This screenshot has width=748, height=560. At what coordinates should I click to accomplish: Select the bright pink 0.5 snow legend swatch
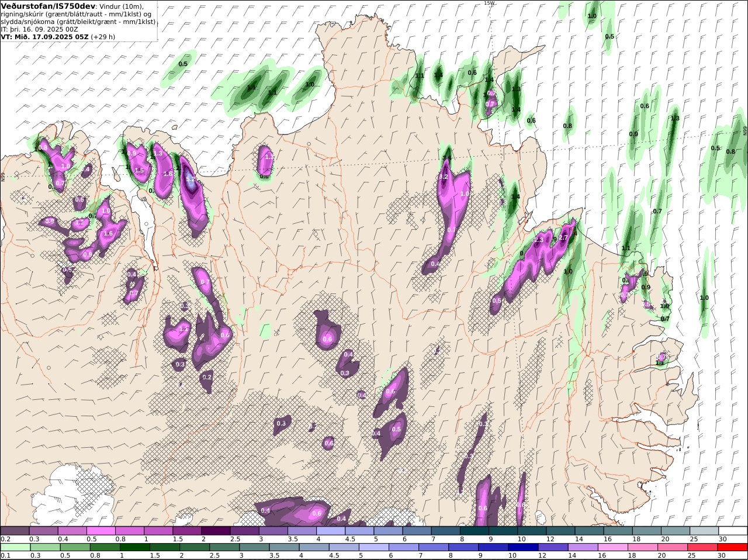pos(101,531)
